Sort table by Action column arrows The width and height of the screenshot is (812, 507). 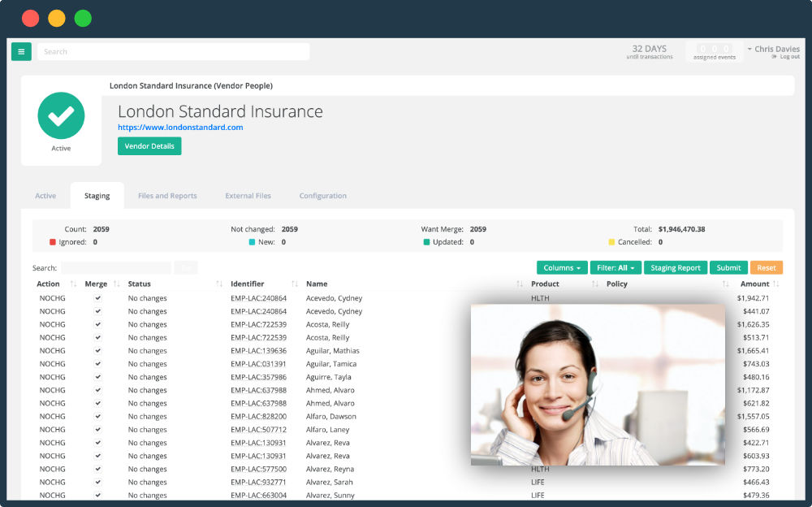(x=73, y=284)
